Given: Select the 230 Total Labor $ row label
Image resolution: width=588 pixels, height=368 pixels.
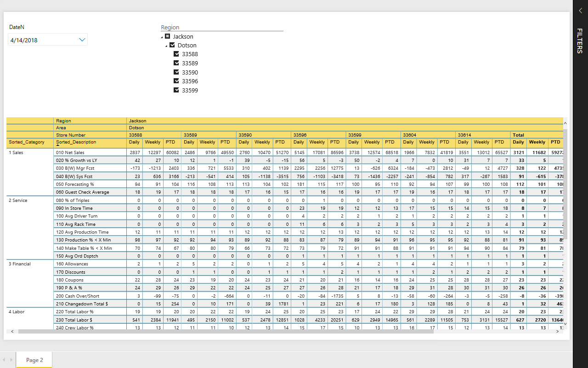Looking at the screenshot, I should point(74,320).
